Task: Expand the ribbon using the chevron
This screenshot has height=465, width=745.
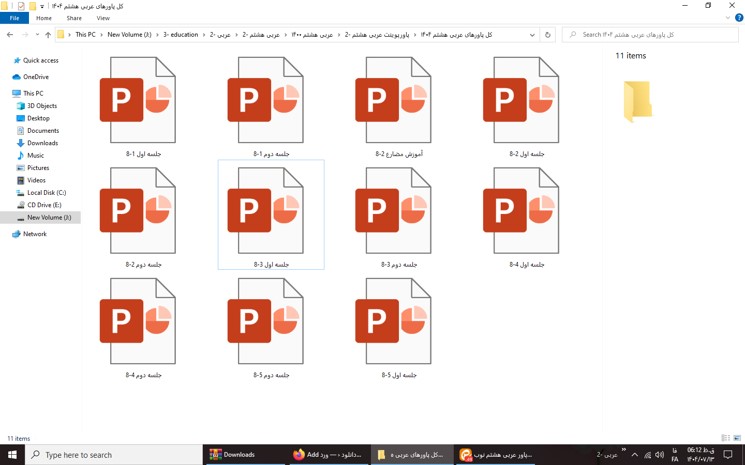Action: tap(728, 18)
